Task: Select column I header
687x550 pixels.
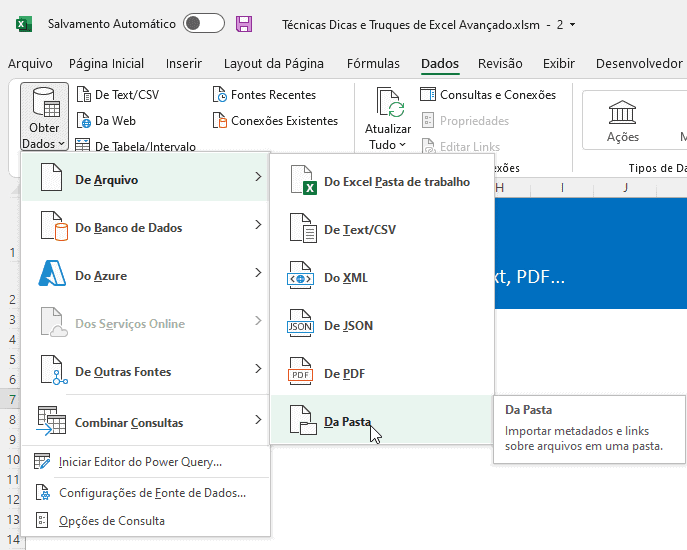Action: click(x=562, y=188)
